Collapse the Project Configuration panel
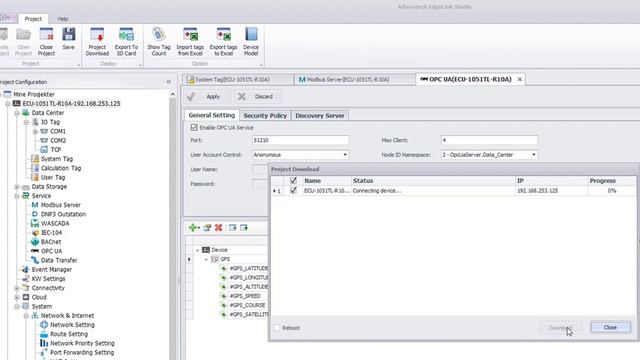640x360 pixels. (x=169, y=82)
